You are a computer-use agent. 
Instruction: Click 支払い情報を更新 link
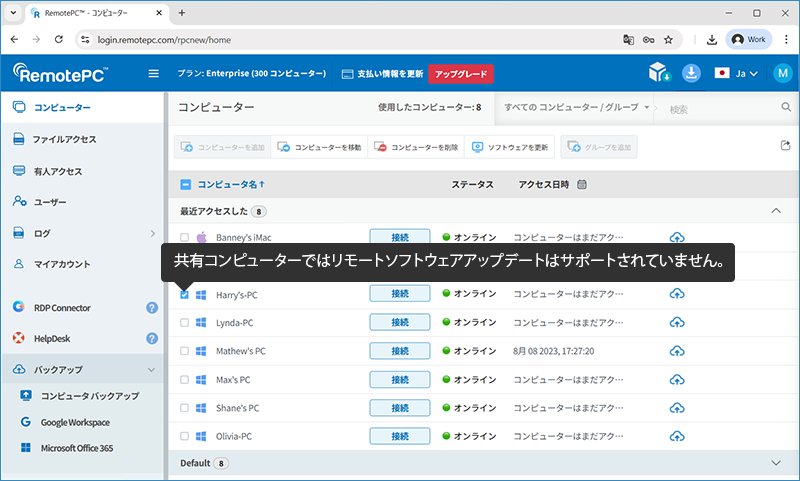point(382,74)
